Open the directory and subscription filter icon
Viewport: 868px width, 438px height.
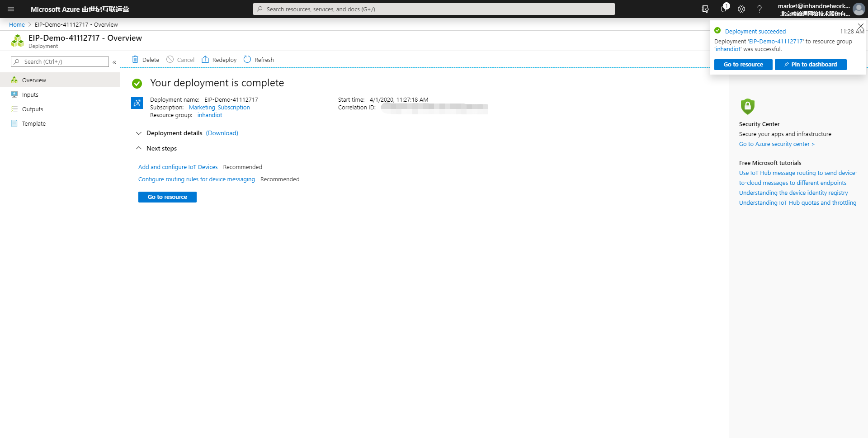(x=705, y=9)
